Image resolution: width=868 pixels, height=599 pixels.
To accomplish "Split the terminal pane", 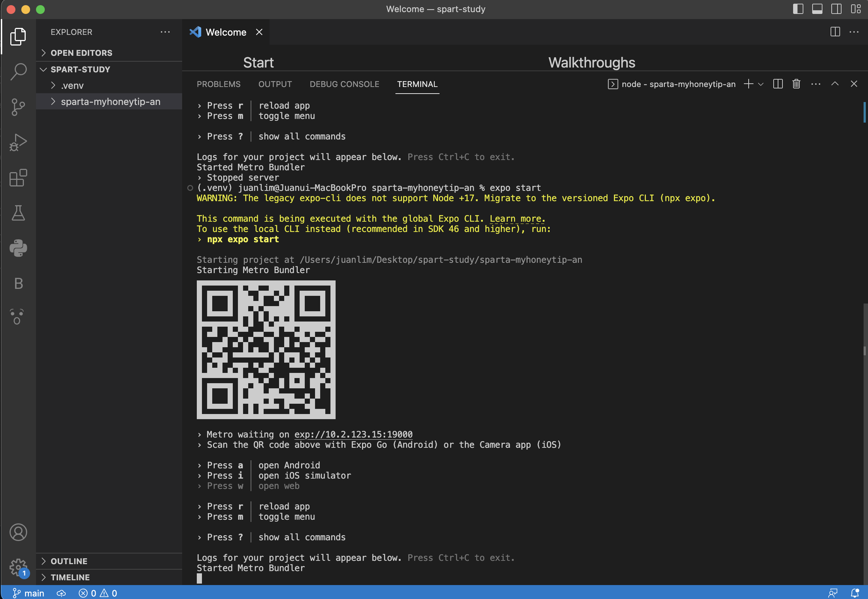I will click(x=778, y=84).
